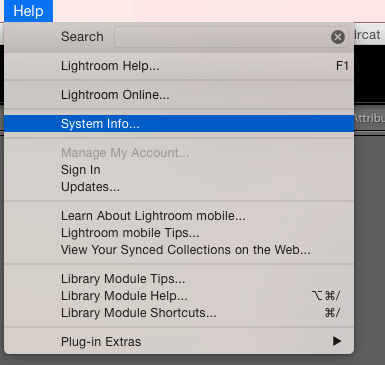385x365 pixels.
Task: Expand the Plug-in Extras submenu
Action: tap(179, 342)
